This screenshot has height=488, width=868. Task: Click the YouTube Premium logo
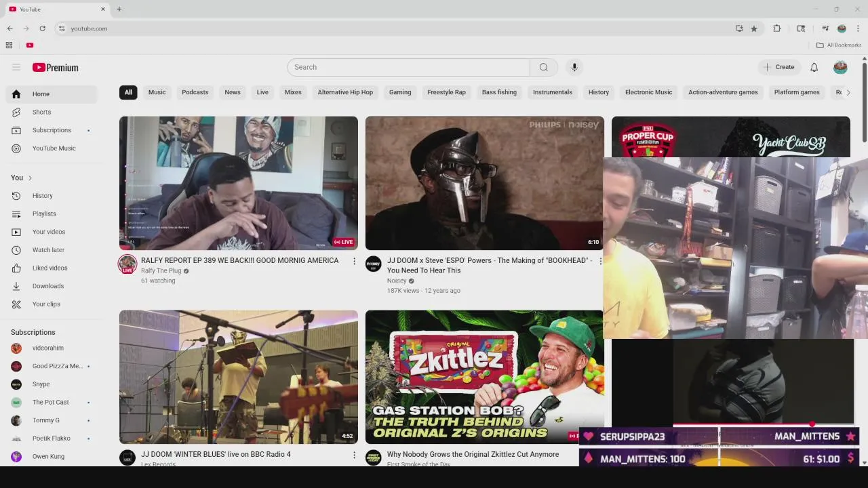[56, 67]
